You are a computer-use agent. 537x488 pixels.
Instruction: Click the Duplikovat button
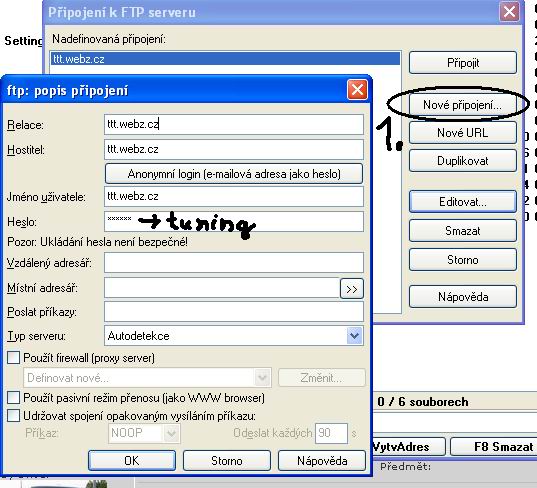[x=463, y=161]
